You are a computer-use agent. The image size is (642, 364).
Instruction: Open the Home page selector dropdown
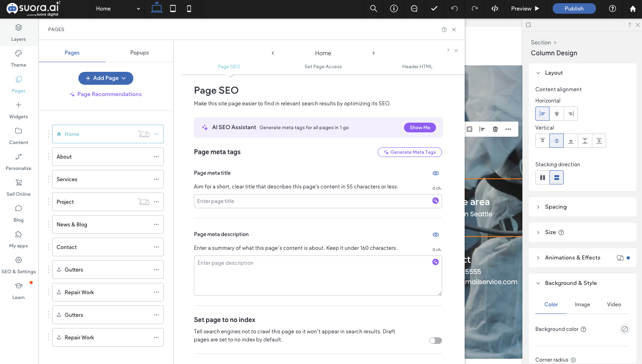point(118,8)
